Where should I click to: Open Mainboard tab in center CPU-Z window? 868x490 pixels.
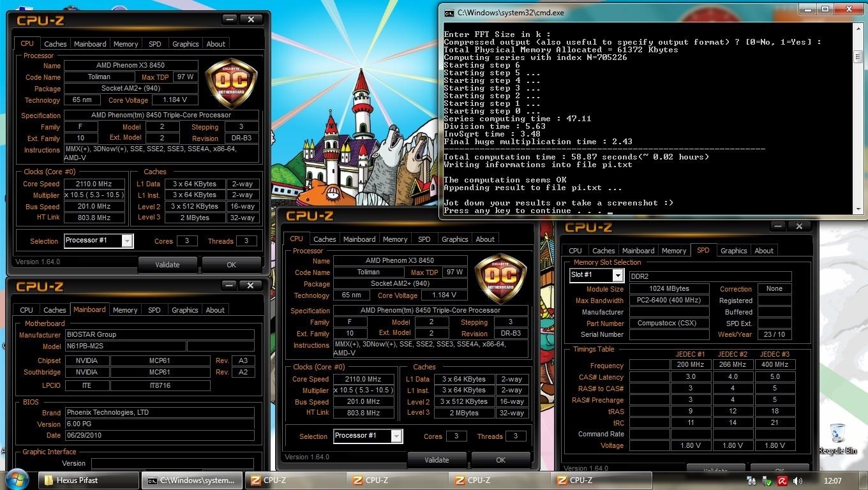[x=359, y=239]
